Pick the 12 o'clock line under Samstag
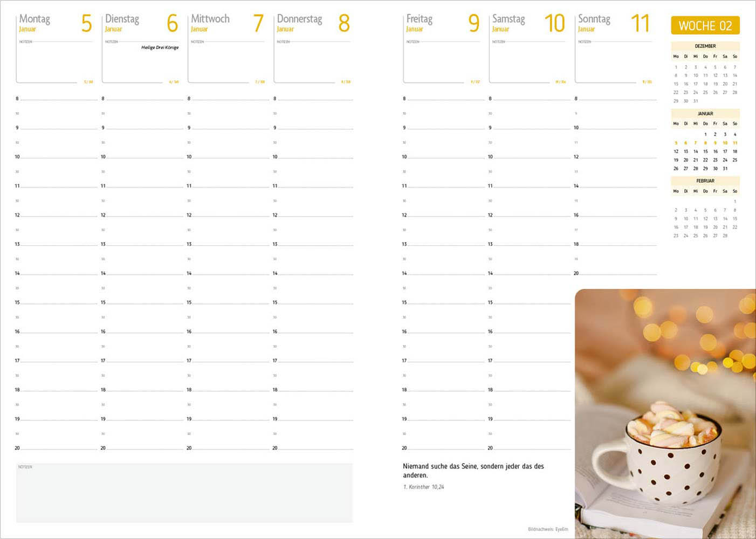 tap(531, 215)
